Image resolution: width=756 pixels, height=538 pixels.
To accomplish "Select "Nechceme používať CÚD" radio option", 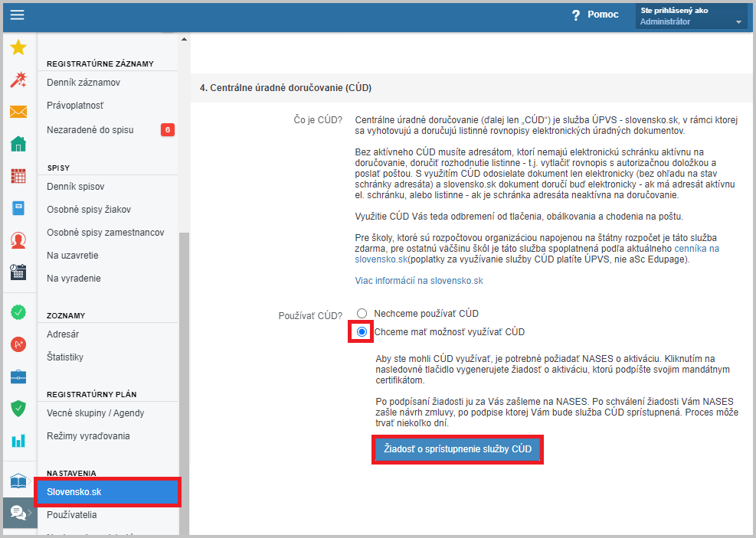I will pyautogui.click(x=362, y=314).
